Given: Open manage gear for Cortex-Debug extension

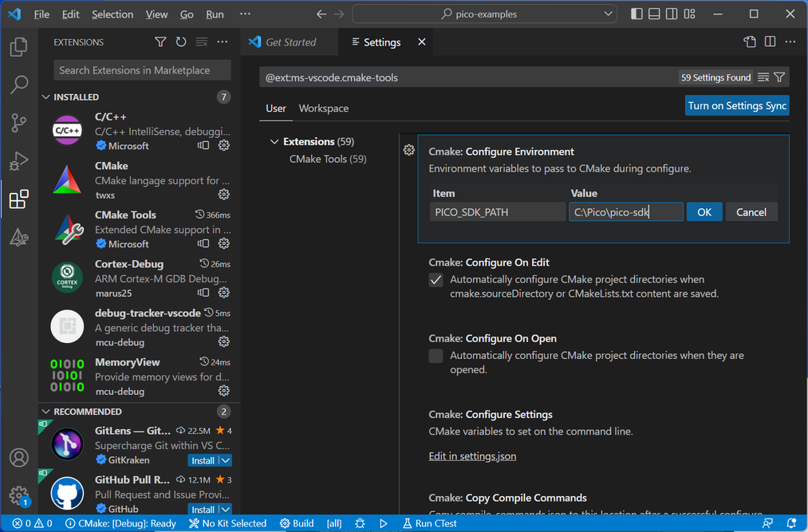Looking at the screenshot, I should [223, 292].
